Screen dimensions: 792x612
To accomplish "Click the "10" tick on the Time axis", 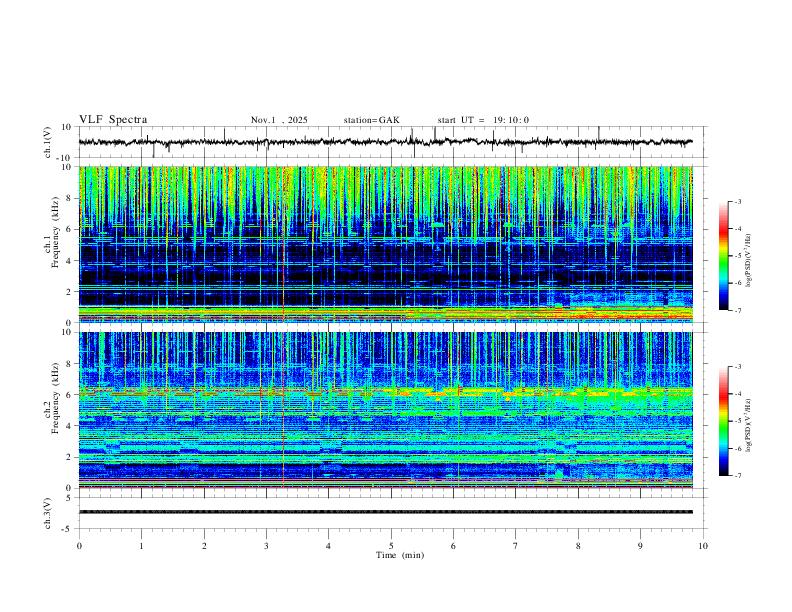I will tap(703, 546).
